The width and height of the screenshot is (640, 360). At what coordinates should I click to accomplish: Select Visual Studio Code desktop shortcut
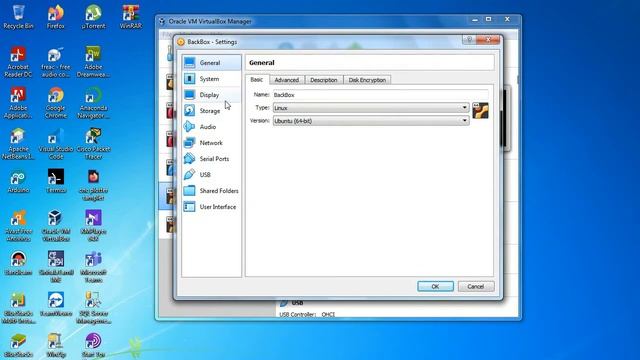pyautogui.click(x=56, y=144)
